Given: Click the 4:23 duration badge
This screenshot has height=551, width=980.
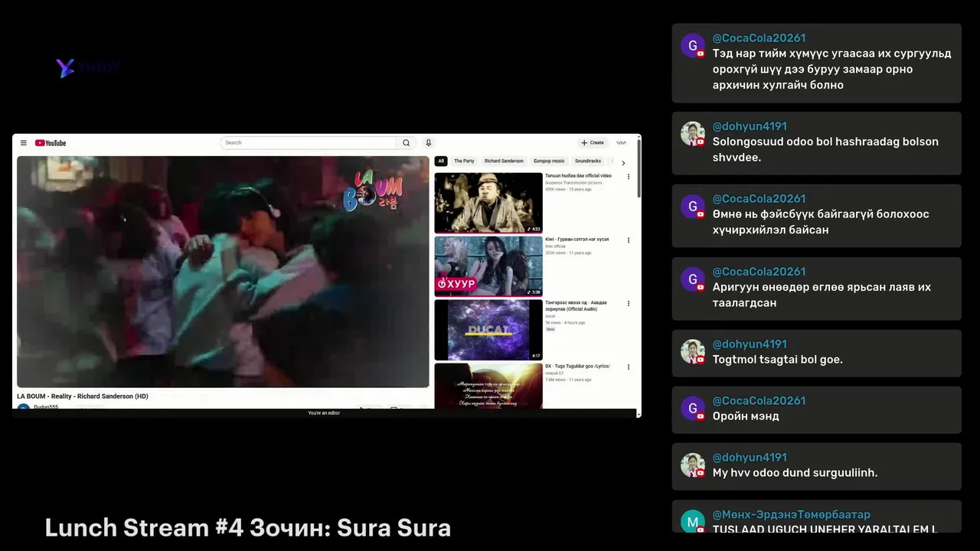Looking at the screenshot, I should (534, 229).
